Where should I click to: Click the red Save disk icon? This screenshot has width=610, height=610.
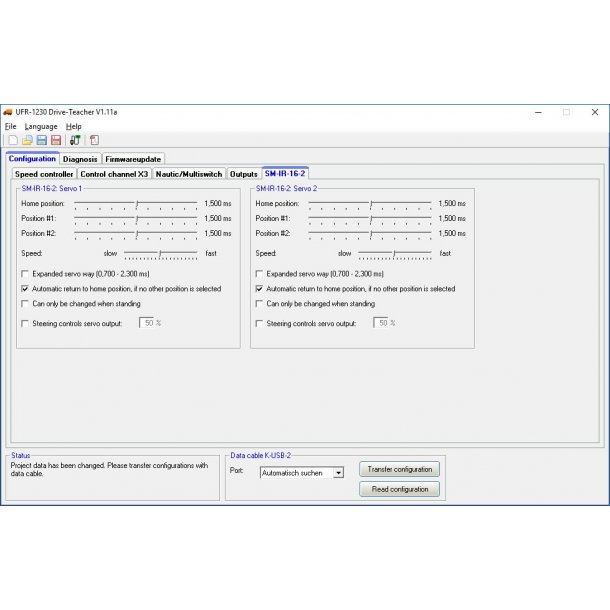(55, 140)
